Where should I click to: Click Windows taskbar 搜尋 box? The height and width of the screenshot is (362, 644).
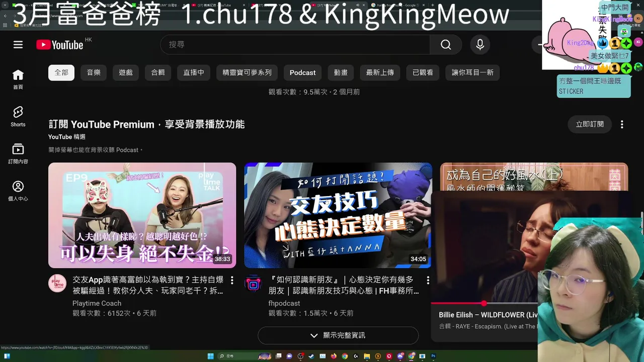click(245, 356)
